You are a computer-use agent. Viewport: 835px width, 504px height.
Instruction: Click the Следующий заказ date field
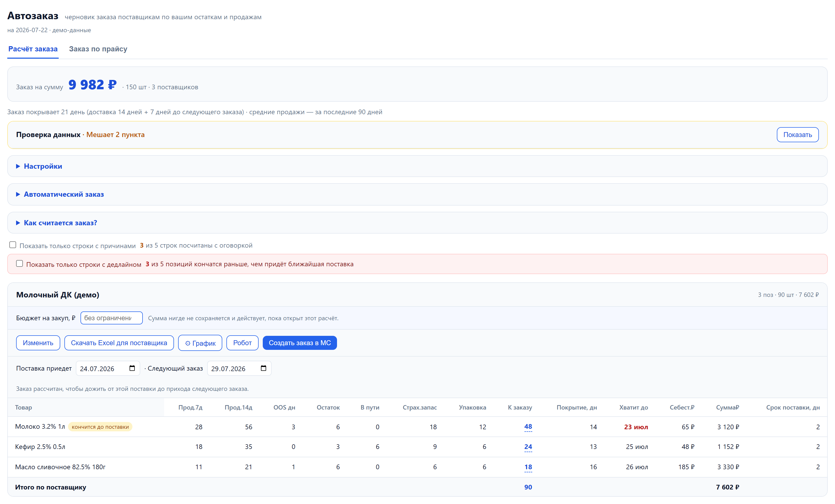[x=239, y=368]
